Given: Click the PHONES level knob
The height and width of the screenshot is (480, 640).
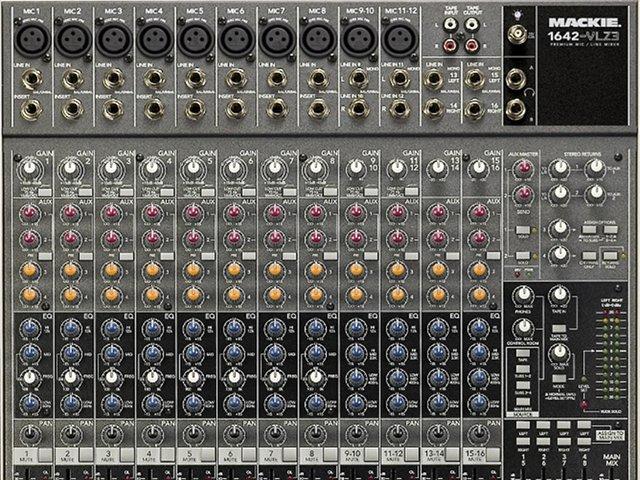Looking at the screenshot, I should tap(522, 296).
